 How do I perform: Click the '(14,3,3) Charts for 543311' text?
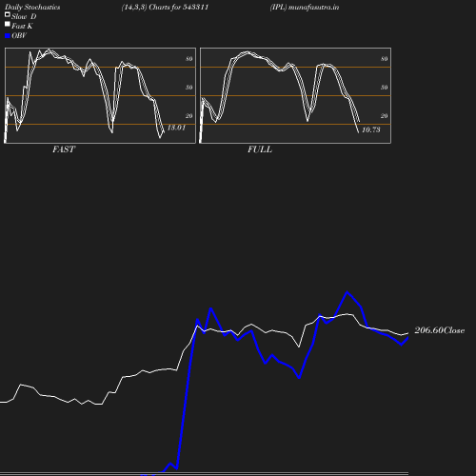pos(165,8)
